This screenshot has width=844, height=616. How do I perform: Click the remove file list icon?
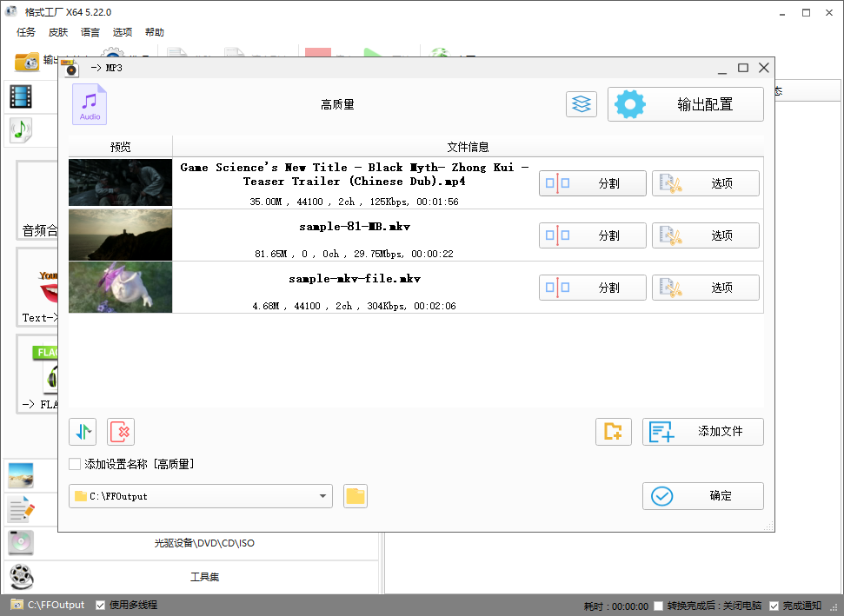click(121, 431)
